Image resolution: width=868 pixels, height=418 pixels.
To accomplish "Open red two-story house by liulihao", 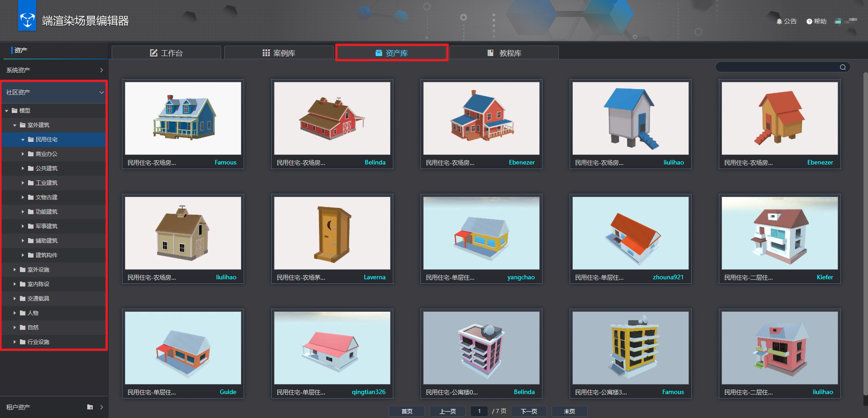I will click(x=780, y=348).
